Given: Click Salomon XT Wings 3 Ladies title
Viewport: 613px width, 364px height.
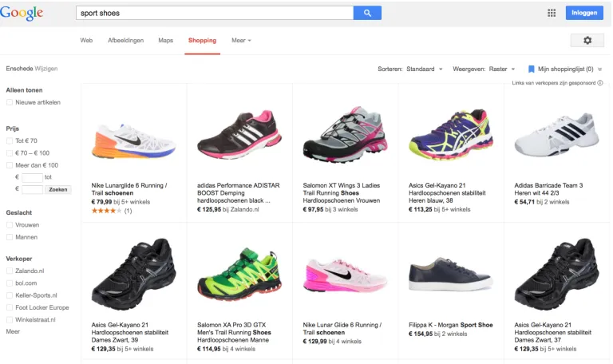Looking at the screenshot, I should coord(342,192).
